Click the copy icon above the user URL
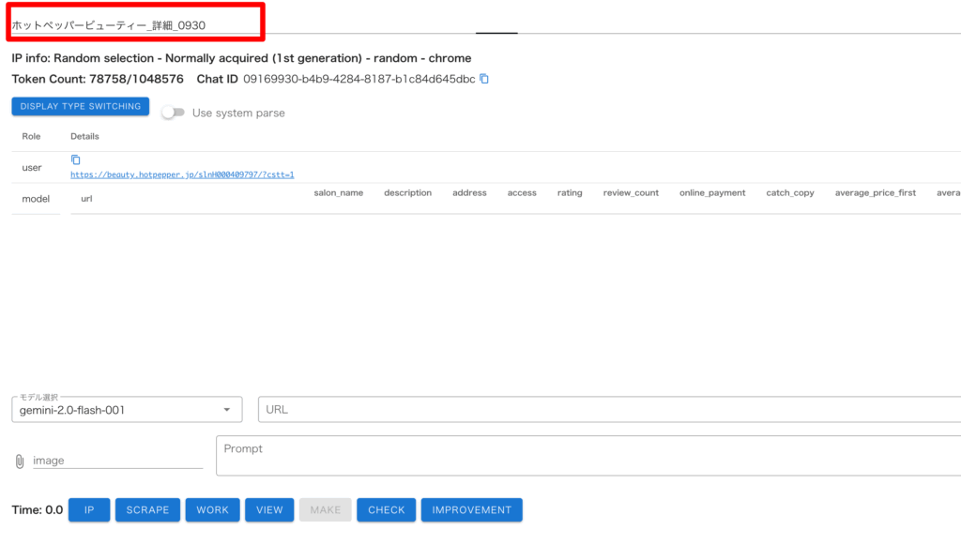Screen dimensions: 961x560 click(x=76, y=159)
